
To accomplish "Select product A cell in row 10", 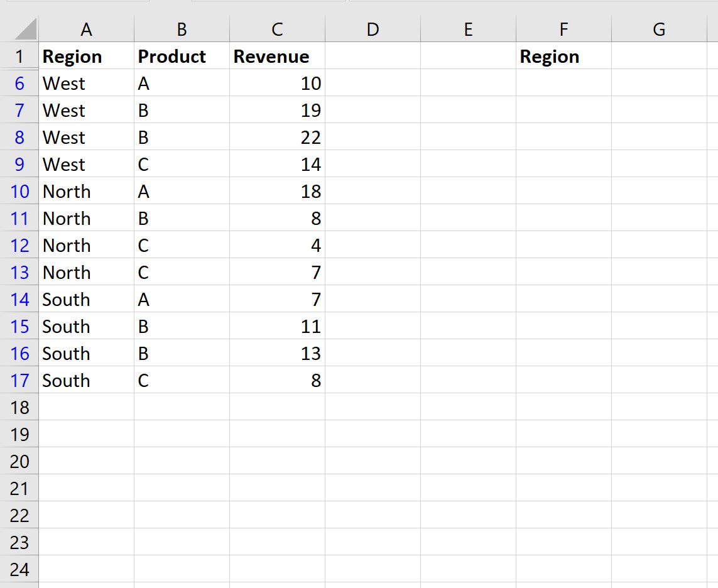I will pyautogui.click(x=182, y=191).
